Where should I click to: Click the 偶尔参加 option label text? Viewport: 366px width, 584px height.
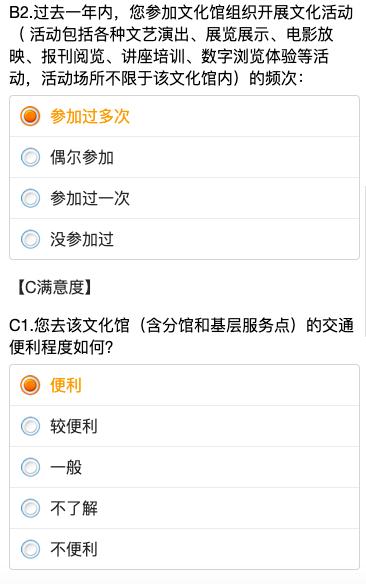click(82, 157)
